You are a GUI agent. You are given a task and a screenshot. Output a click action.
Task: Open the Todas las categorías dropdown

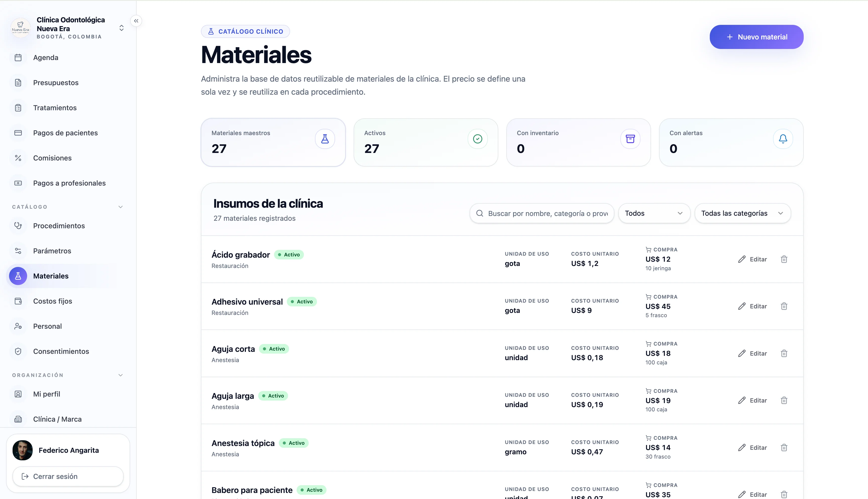(x=743, y=213)
